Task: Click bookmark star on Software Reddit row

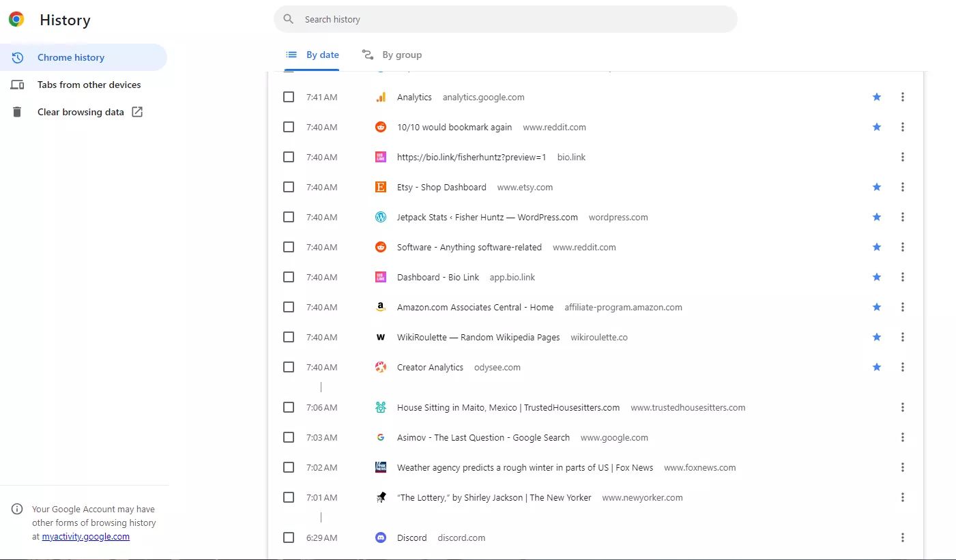Action: click(x=877, y=247)
